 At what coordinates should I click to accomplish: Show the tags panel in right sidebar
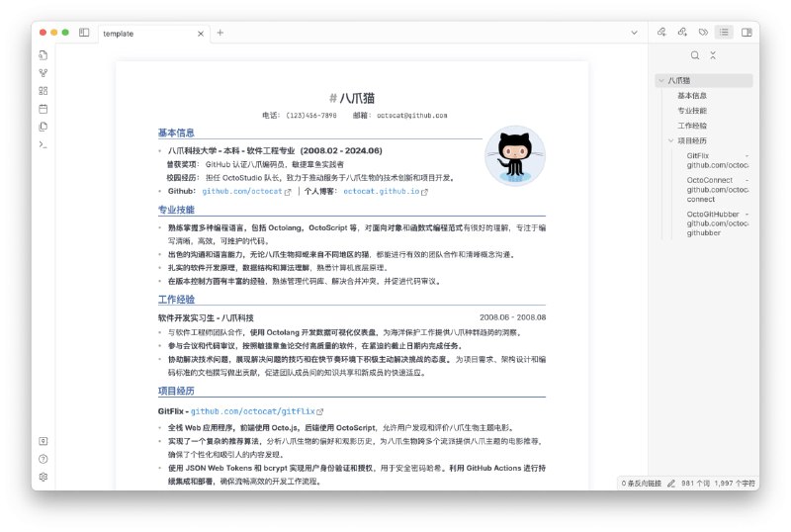point(703,33)
